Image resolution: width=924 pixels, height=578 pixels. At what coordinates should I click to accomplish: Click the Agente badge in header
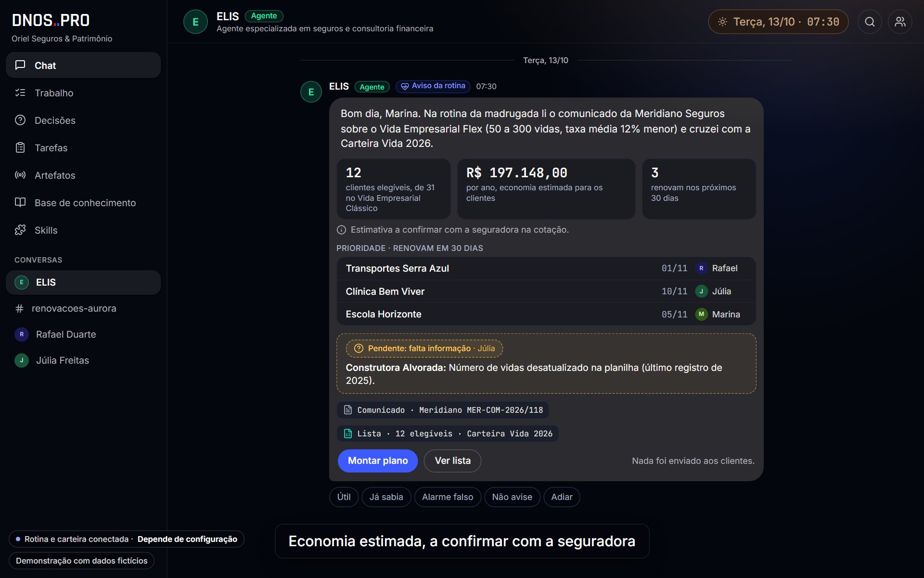click(264, 16)
